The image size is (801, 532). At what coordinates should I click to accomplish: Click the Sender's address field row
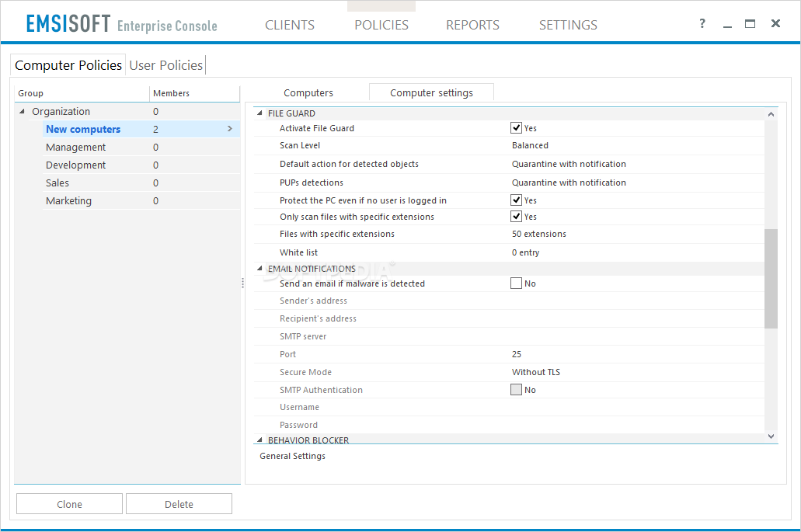pos(509,301)
